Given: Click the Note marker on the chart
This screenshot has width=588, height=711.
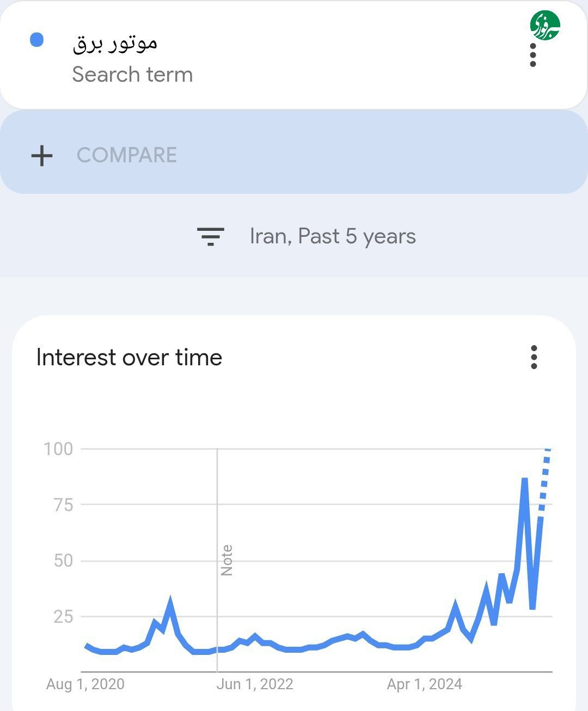Looking at the screenshot, I should tap(226, 560).
